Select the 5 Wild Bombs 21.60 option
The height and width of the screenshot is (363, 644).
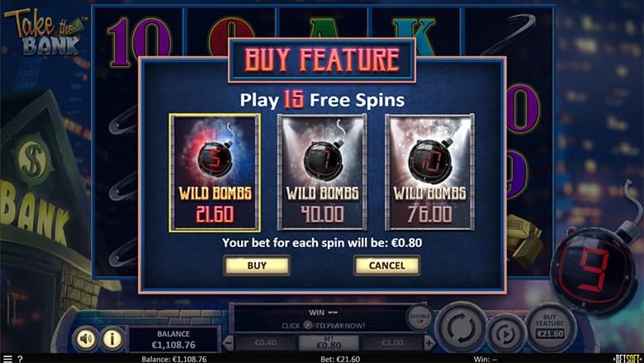(215, 172)
